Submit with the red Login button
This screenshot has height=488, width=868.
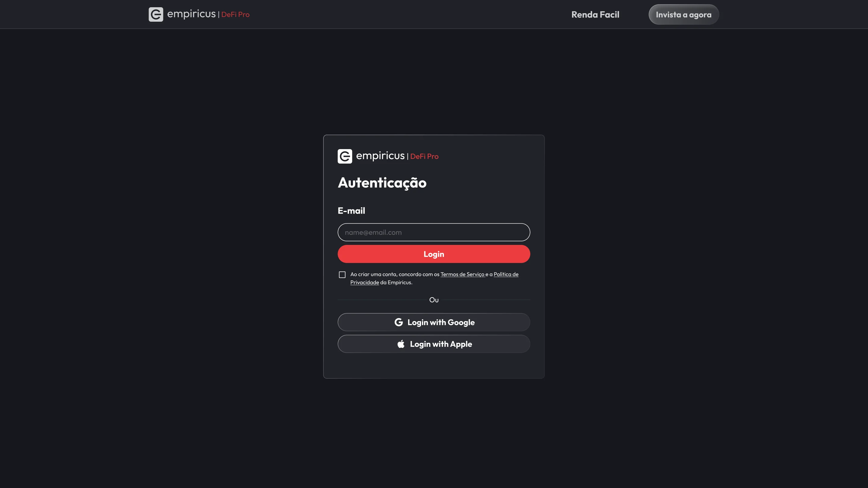pyautogui.click(x=434, y=254)
